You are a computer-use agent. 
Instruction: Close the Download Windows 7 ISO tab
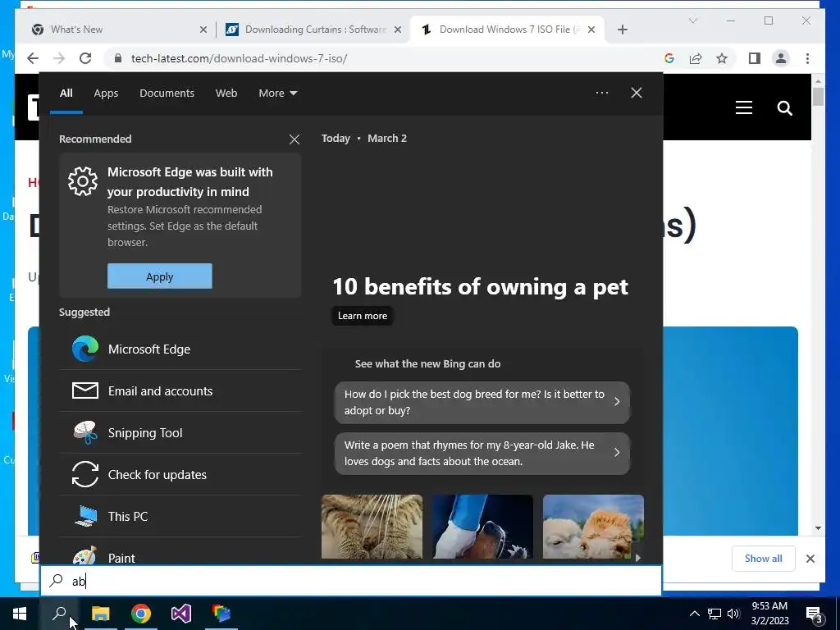point(591,30)
